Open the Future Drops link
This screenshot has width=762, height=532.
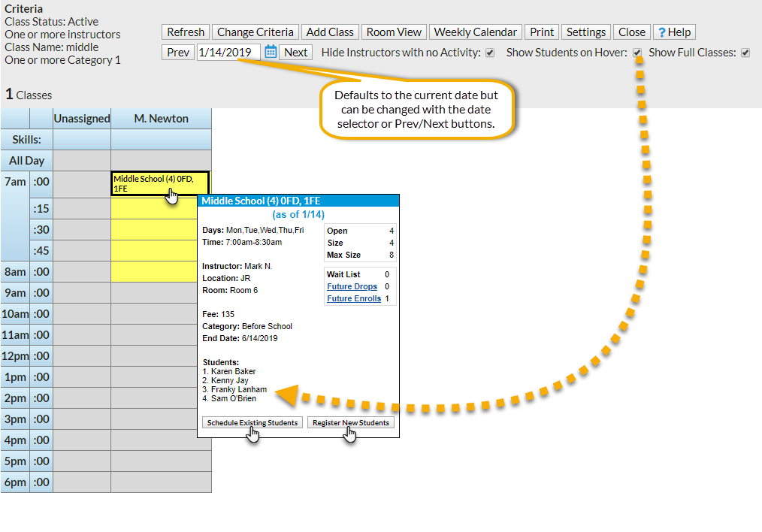352,286
